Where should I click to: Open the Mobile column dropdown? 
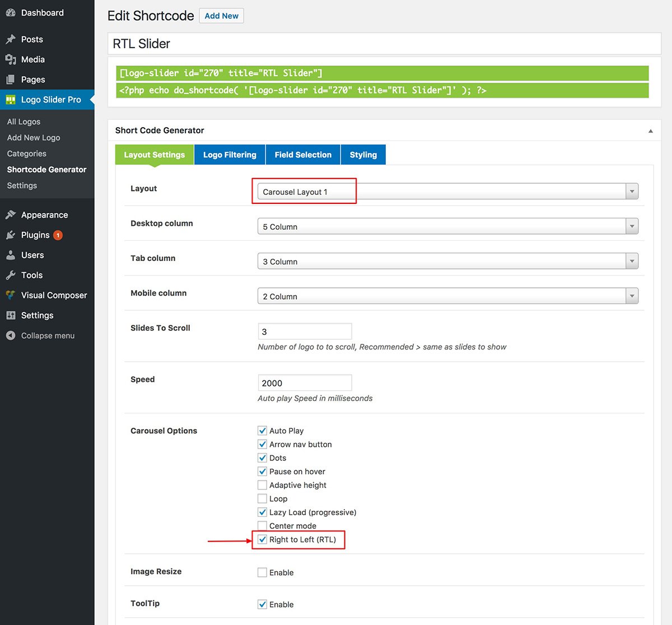click(x=447, y=296)
